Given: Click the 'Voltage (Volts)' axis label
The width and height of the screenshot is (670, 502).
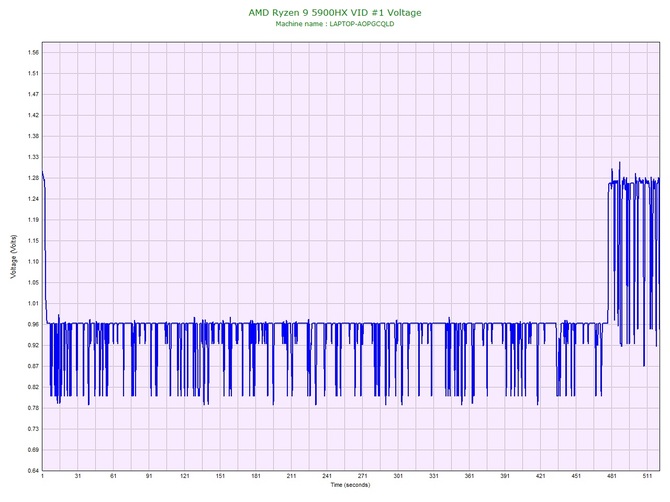Looking at the screenshot, I should pyautogui.click(x=14, y=257).
